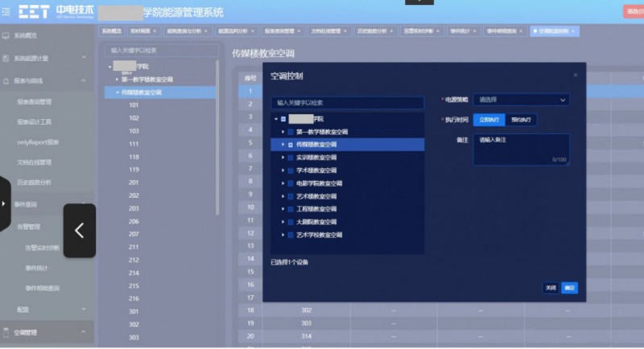This screenshot has width=644, height=349.
Task: Click the 备注 remarks text area
Action: tap(521, 150)
